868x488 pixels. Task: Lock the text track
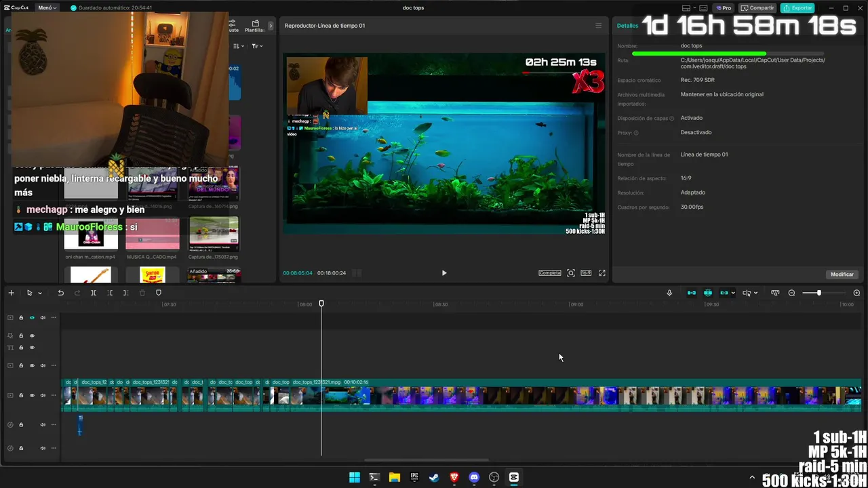(21, 348)
